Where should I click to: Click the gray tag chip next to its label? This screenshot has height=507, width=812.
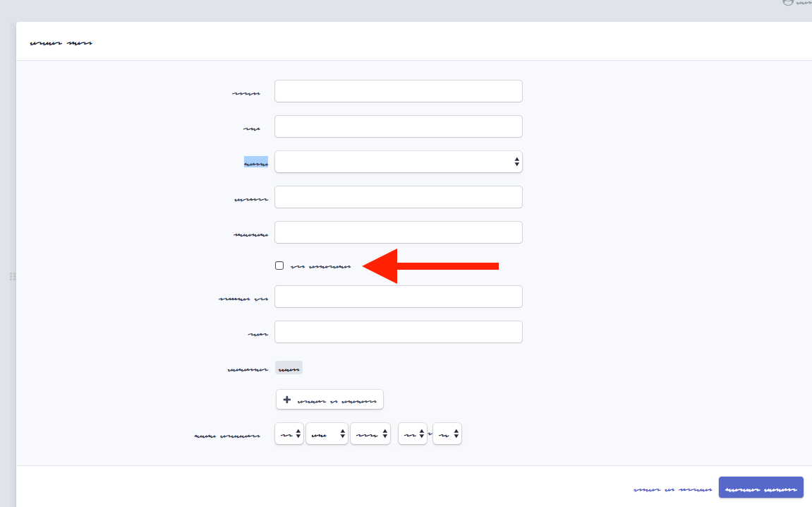click(x=291, y=367)
